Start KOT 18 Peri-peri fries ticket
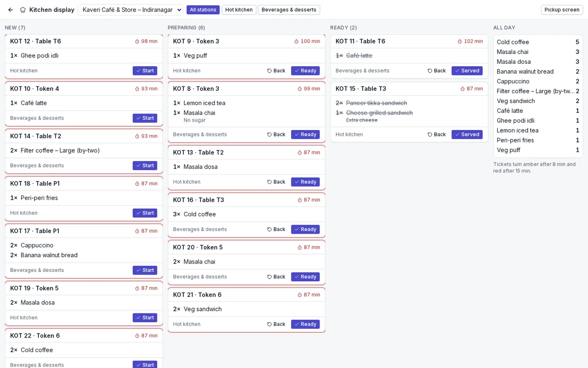Viewport: 588px width, 368px height. [145, 213]
